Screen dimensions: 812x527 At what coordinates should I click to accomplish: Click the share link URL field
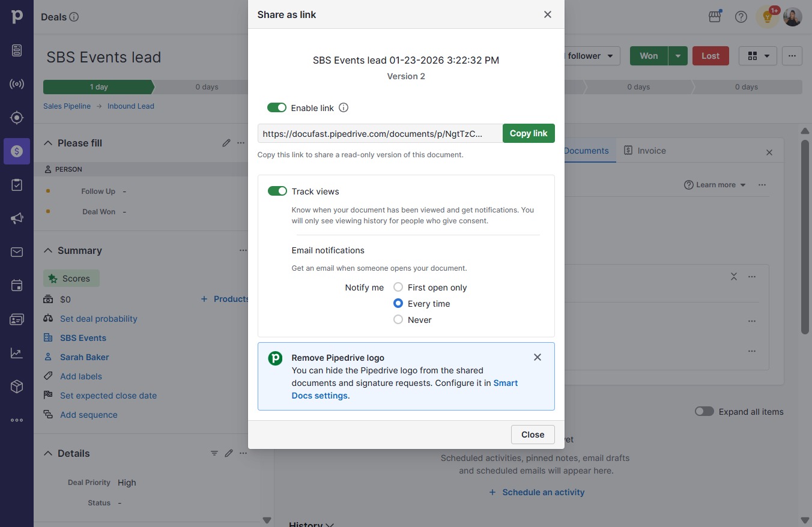click(x=380, y=133)
